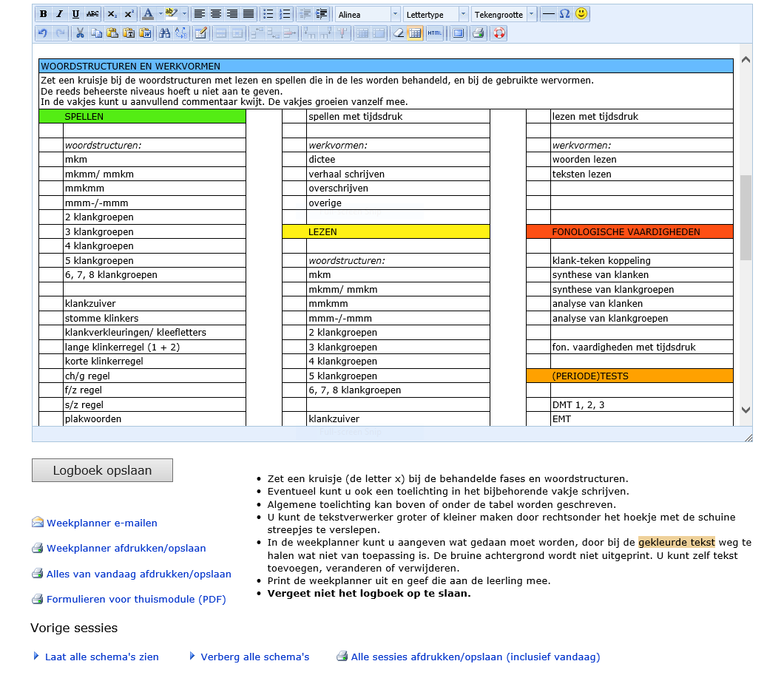This screenshot has height=695, width=784.
Task: Insert a special character with the Omega icon
Action: point(565,14)
